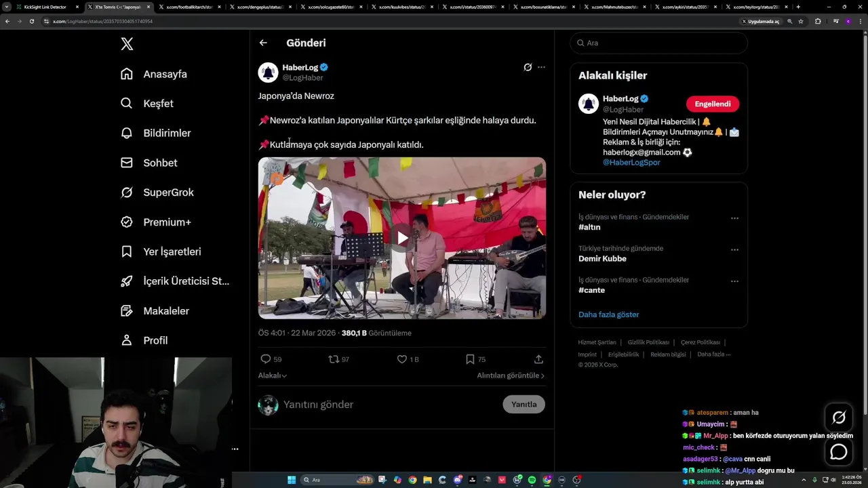Click the Engellendi button

(713, 104)
